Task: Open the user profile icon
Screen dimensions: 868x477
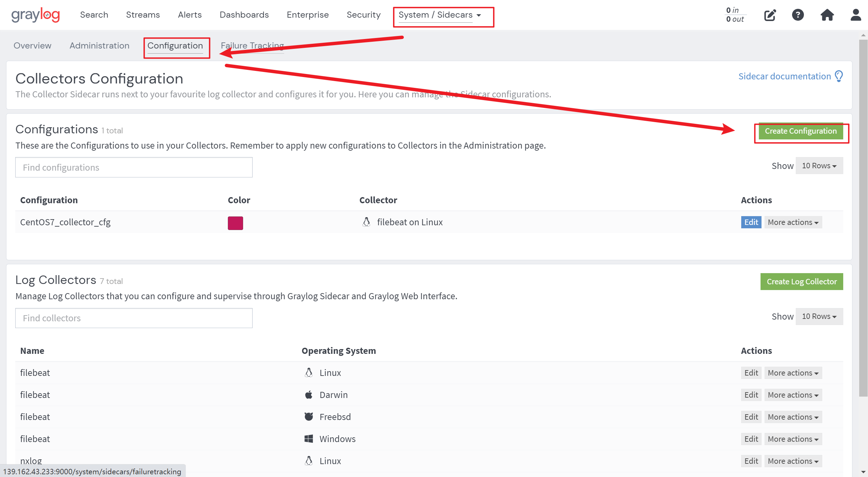Action: pyautogui.click(x=855, y=15)
